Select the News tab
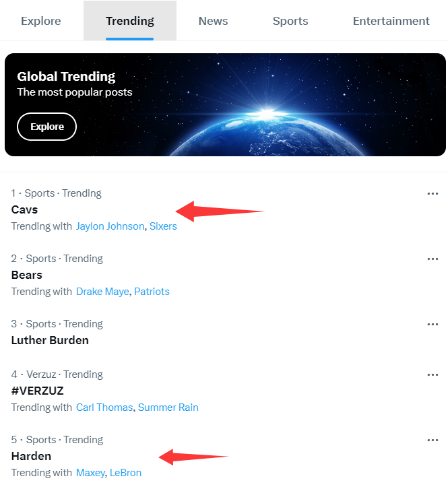Image resolution: width=448 pixels, height=491 pixels. pos(213,21)
